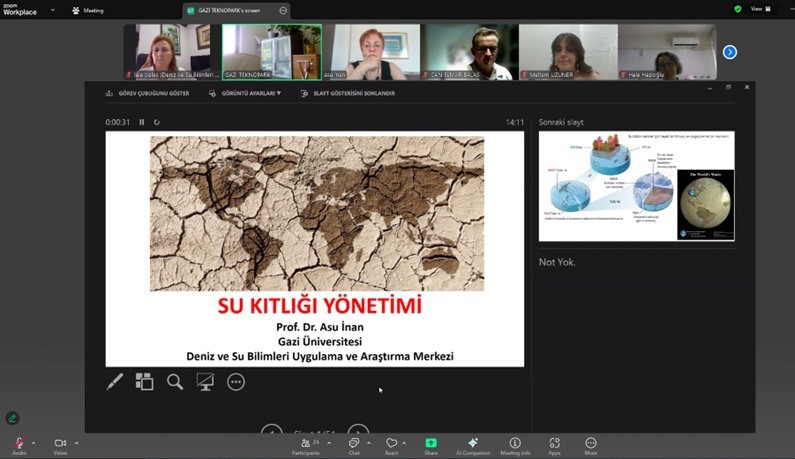Viewport: 795px width, 459px height.
Task: Toggle black screen slide show icon
Action: 205,382
